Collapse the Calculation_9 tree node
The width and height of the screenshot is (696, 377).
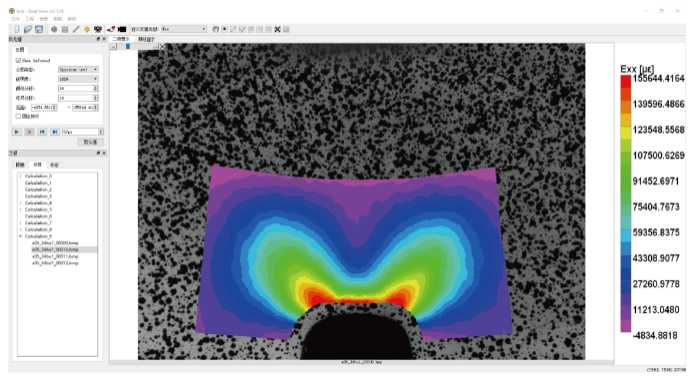20,236
